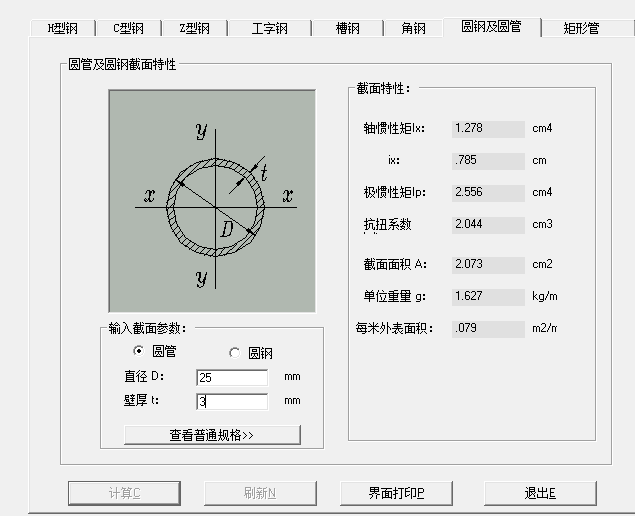Image resolution: width=635 pixels, height=516 pixels.
Task: Select the Z型钢 tab
Action: [x=194, y=28]
